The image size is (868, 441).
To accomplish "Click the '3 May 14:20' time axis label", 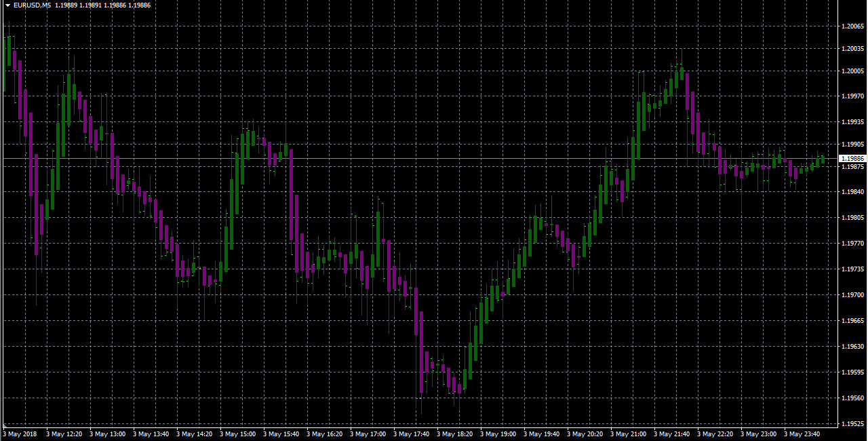I will coord(194,434).
